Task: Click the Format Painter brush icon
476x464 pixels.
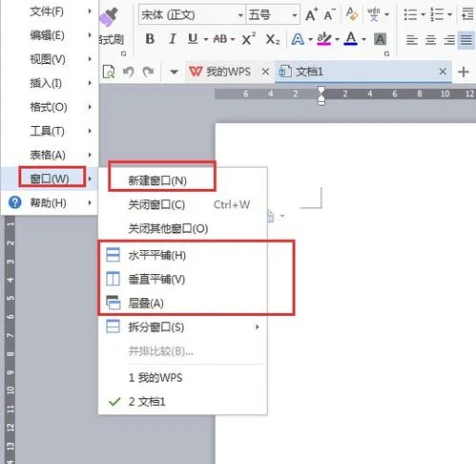Action: [110, 16]
